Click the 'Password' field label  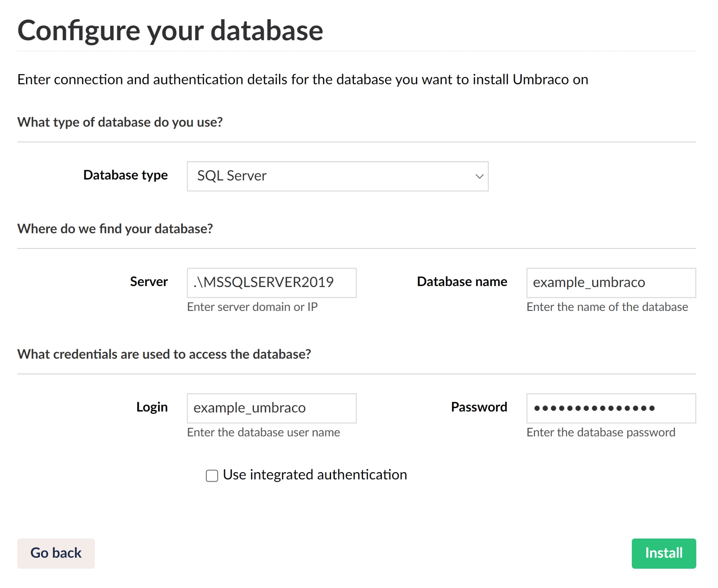[479, 407]
